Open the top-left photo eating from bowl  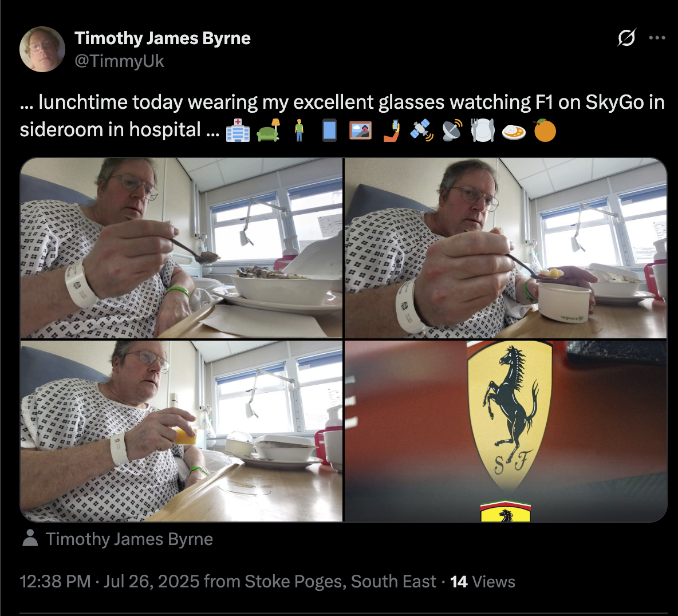pyautogui.click(x=181, y=248)
